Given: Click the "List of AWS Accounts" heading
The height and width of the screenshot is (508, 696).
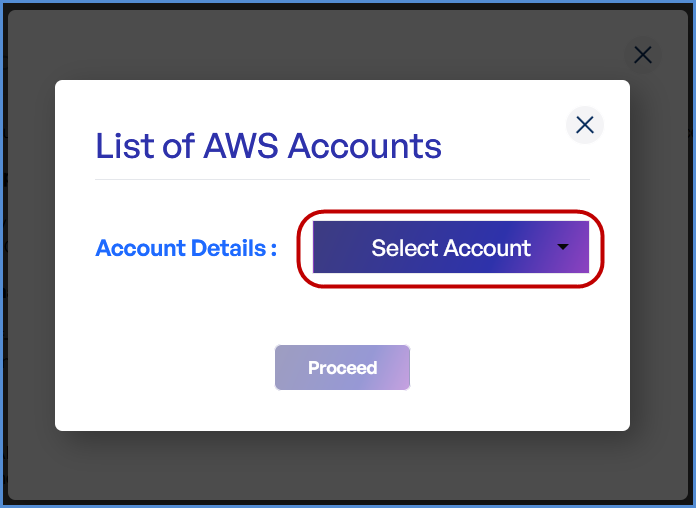Looking at the screenshot, I should click(x=268, y=146).
